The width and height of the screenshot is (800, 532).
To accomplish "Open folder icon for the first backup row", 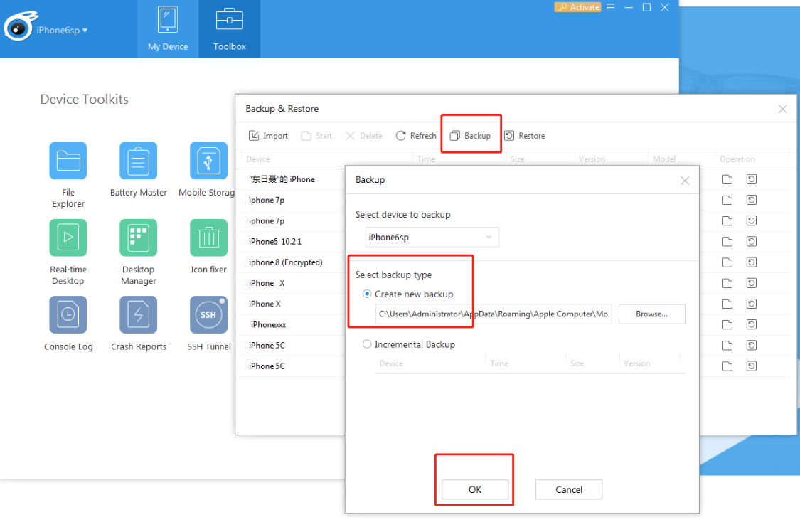I will tap(727, 179).
